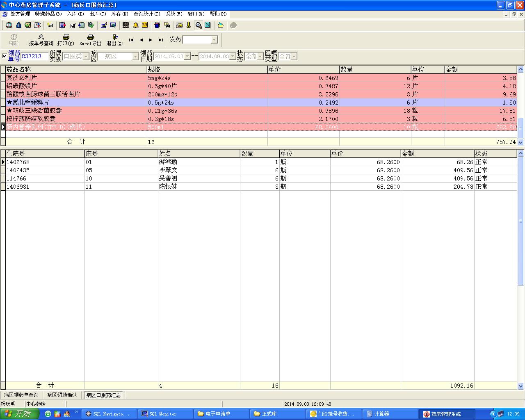Open the 库存(K) menu
Image resolution: width=525 pixels, height=420 pixels.
click(x=120, y=14)
